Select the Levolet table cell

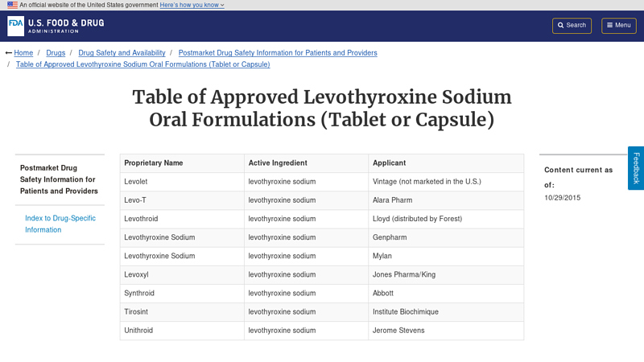point(182,182)
